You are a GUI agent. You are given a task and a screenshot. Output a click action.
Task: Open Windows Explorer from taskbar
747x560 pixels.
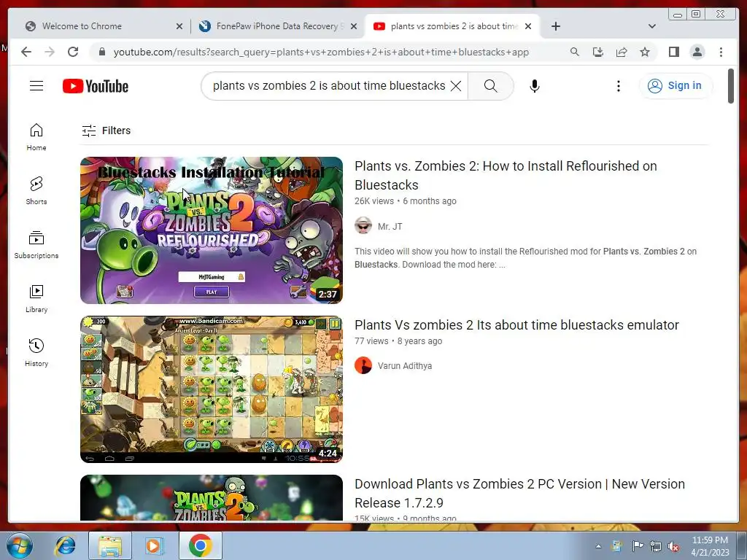[109, 545]
